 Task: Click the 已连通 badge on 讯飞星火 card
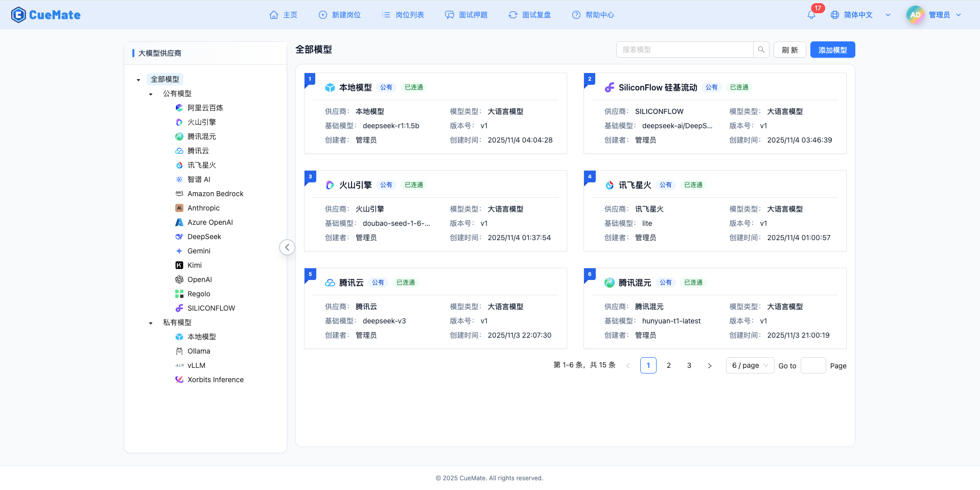tap(693, 184)
